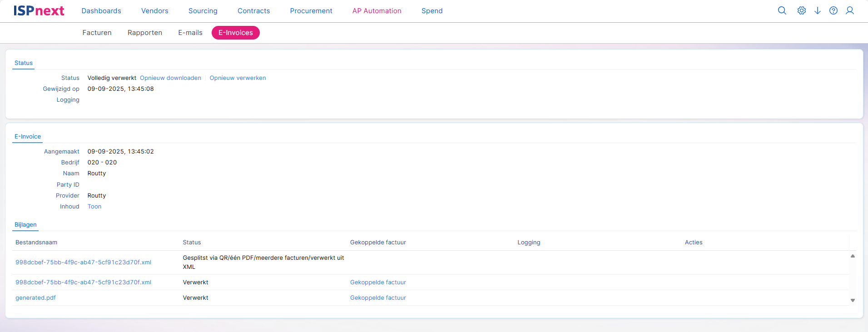Open Gekoppelde factuur for generated.pdf
Image resolution: width=868 pixels, height=332 pixels.
(x=378, y=298)
